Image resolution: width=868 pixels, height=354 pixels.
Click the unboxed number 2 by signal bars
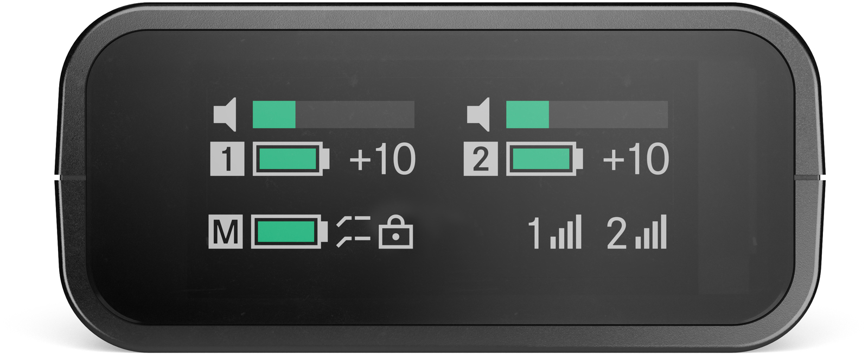coord(617,233)
